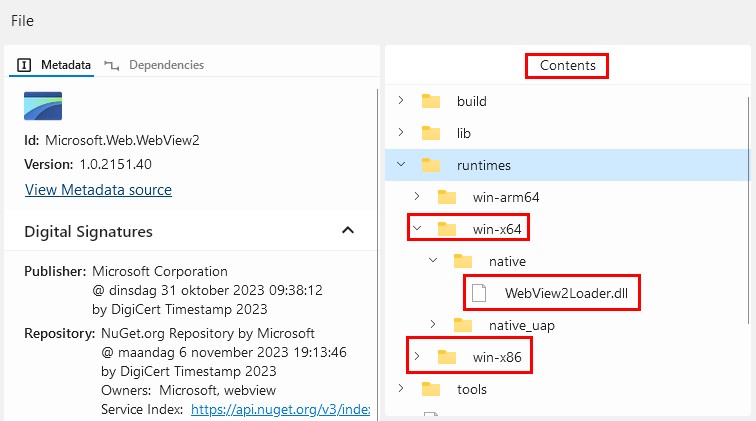Select the runtimes tree item label

coord(484,165)
